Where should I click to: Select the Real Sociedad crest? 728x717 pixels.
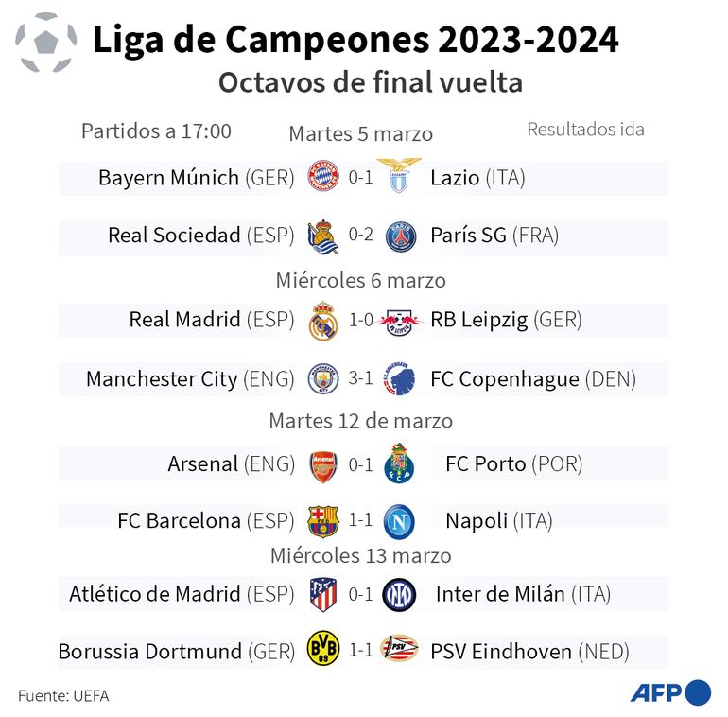[x=323, y=236]
